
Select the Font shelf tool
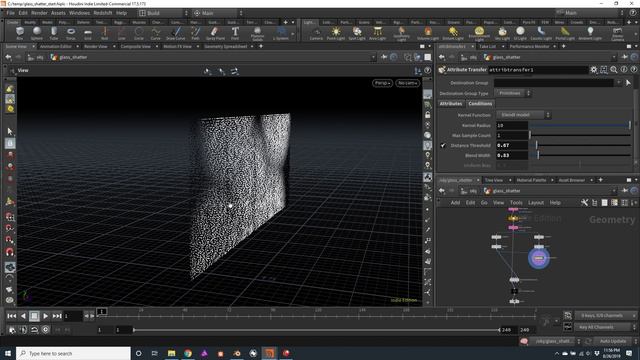tap(235, 33)
